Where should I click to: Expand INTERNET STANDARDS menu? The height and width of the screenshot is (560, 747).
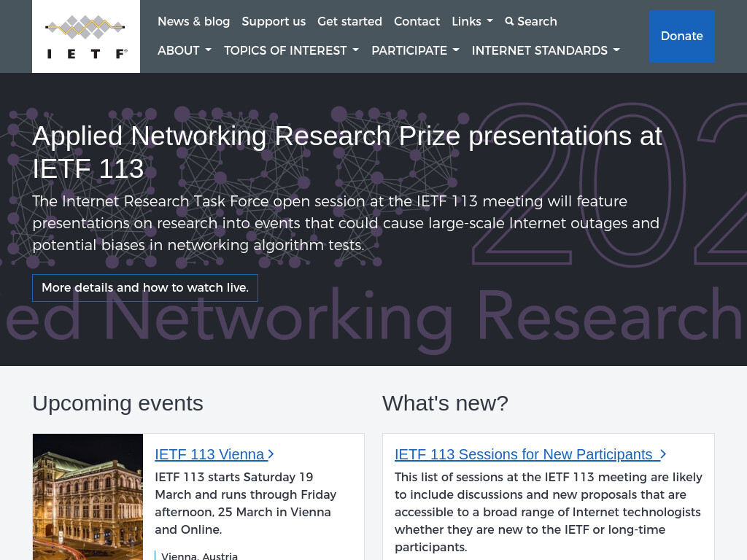546,50
